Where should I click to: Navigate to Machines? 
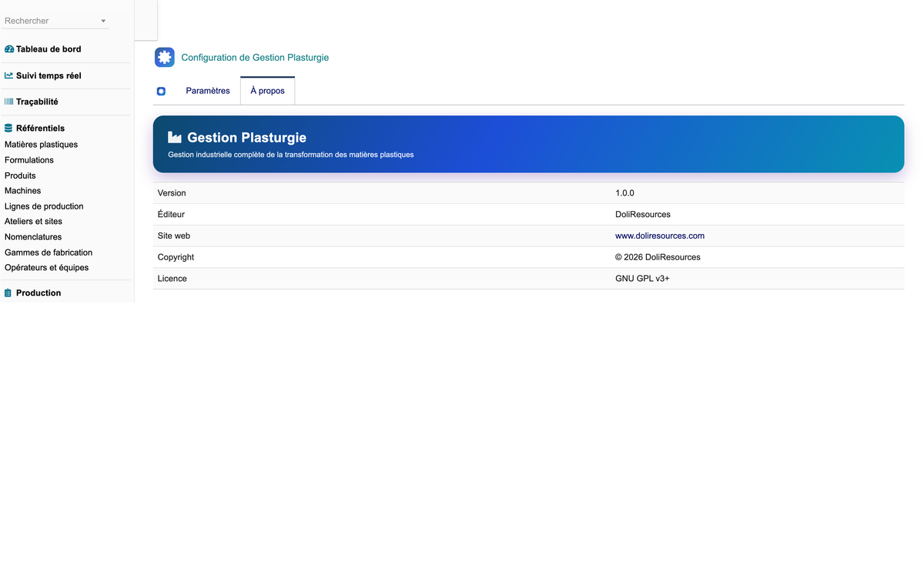coord(23,191)
